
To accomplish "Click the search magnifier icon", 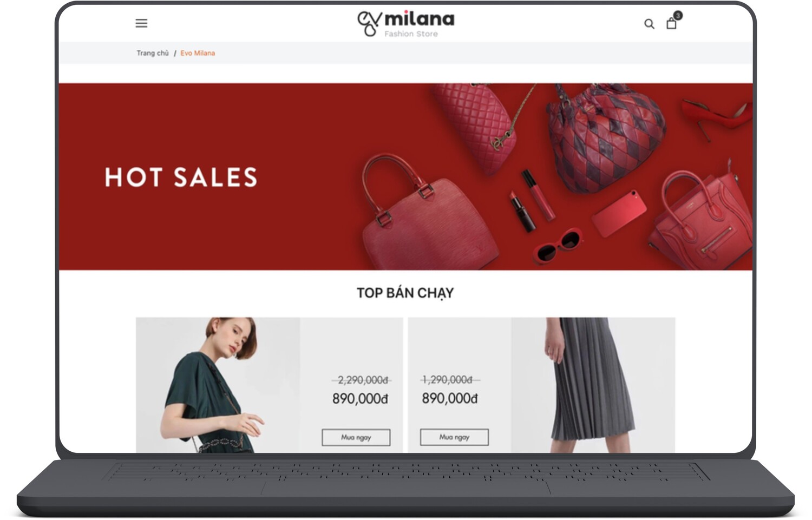I will [x=649, y=24].
